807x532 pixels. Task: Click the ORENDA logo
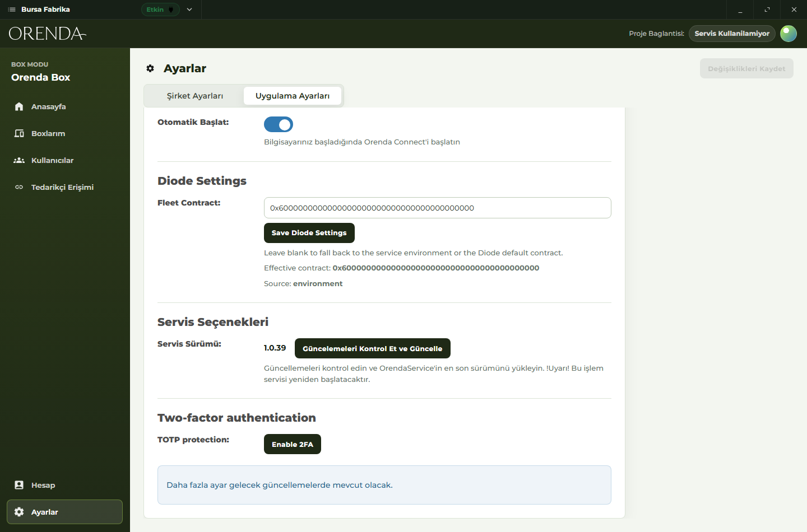point(48,34)
